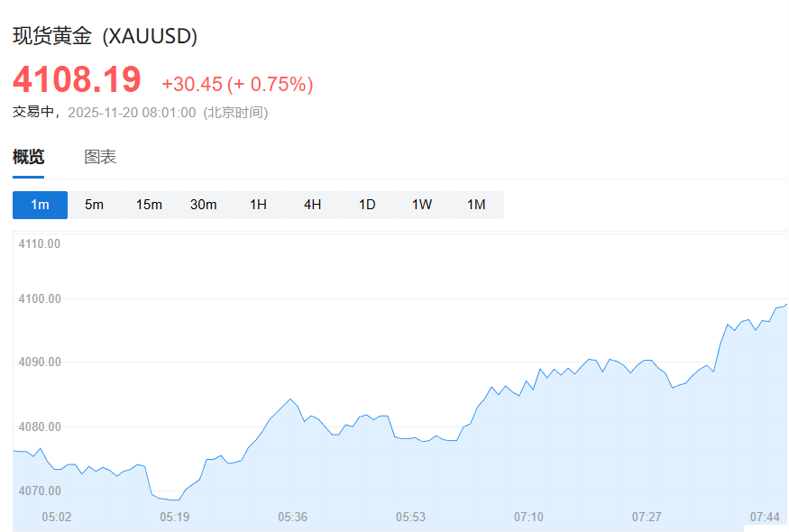Select the 1W weekly interval
Screen dimensions: 789x532
click(422, 205)
